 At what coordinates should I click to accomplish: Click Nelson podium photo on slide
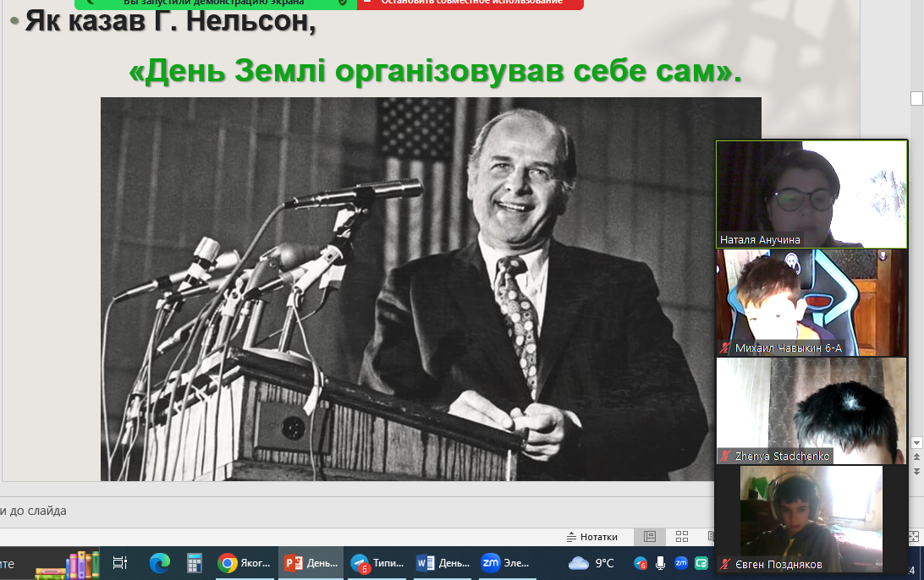click(x=431, y=288)
